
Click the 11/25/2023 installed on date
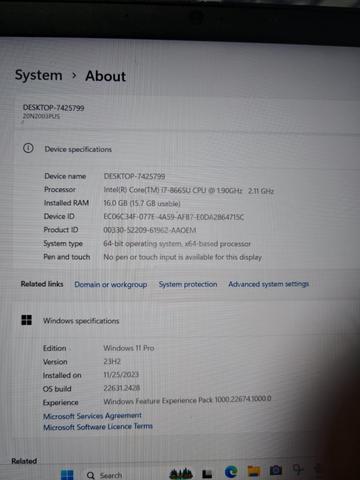point(121,375)
